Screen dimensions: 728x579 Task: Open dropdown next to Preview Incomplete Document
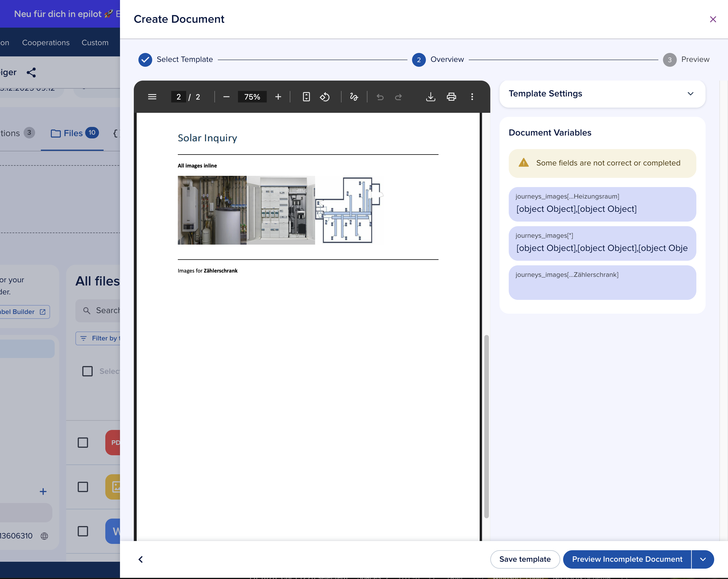coord(703,559)
